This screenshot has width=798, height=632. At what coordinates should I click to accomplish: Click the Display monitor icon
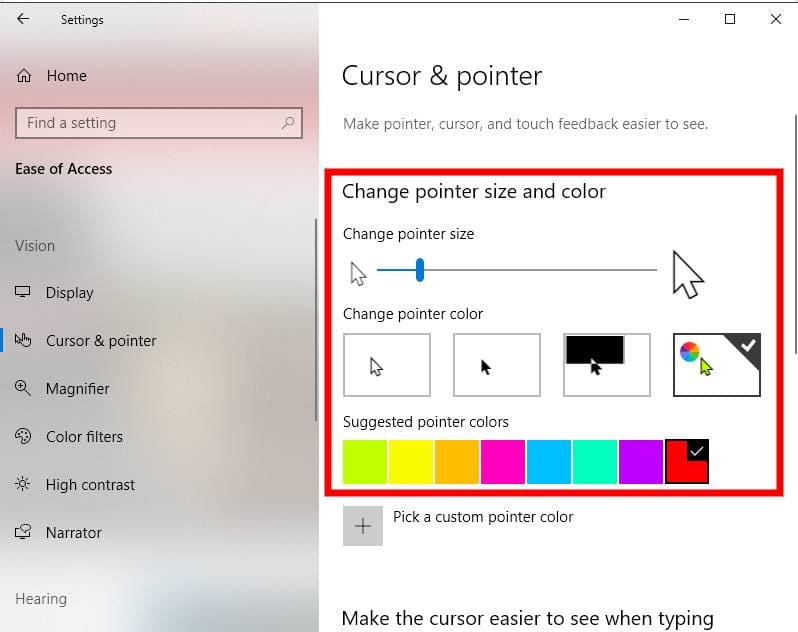pos(22,292)
